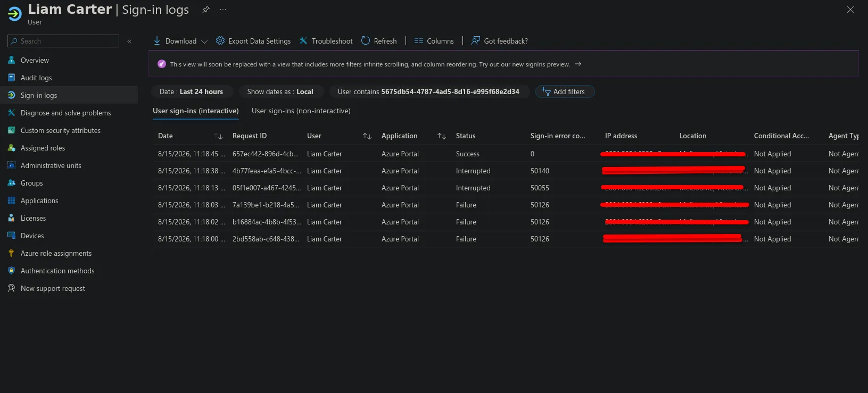Click the rocket icon in preview banner

click(162, 64)
